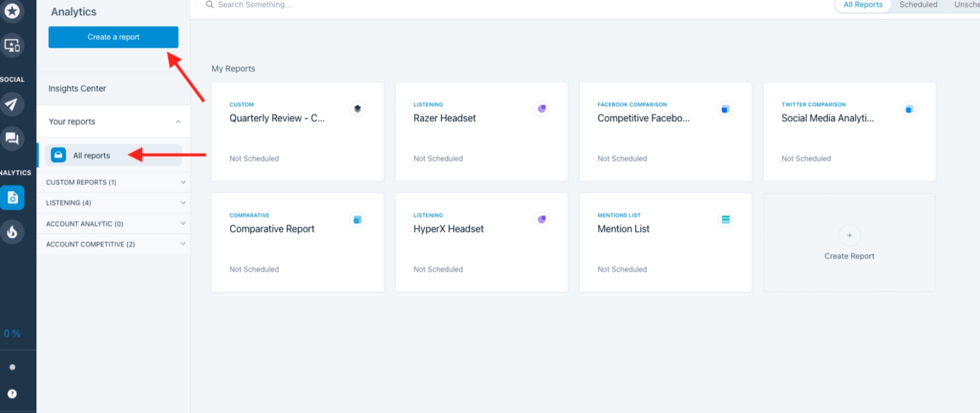Screen dimensions: 980x413
Task: Click the Mention List report type icon
Action: pos(725,220)
